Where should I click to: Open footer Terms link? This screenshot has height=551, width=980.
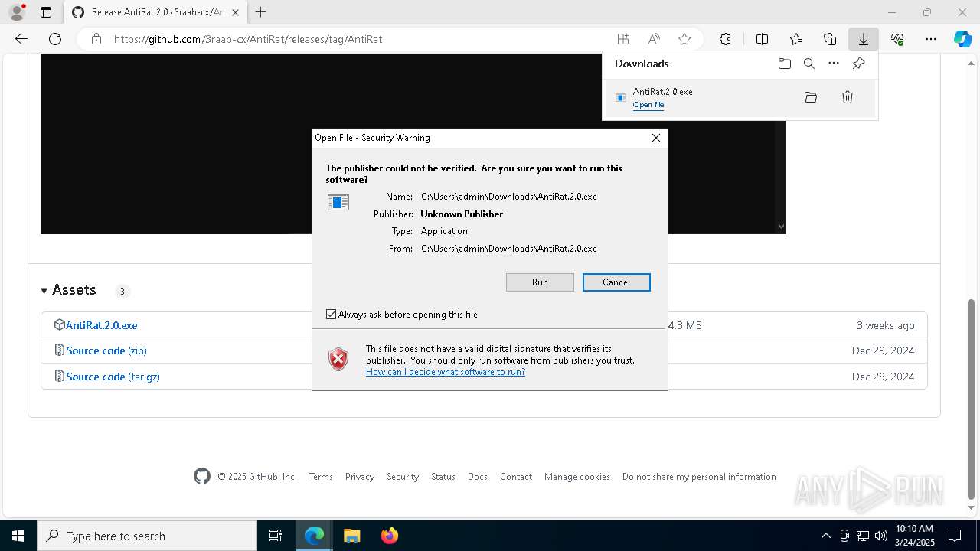tap(321, 477)
